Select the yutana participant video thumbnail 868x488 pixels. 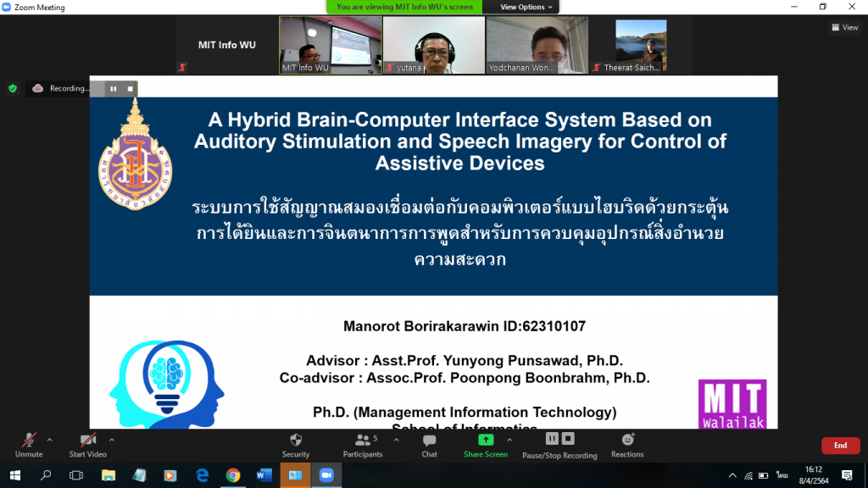433,46
